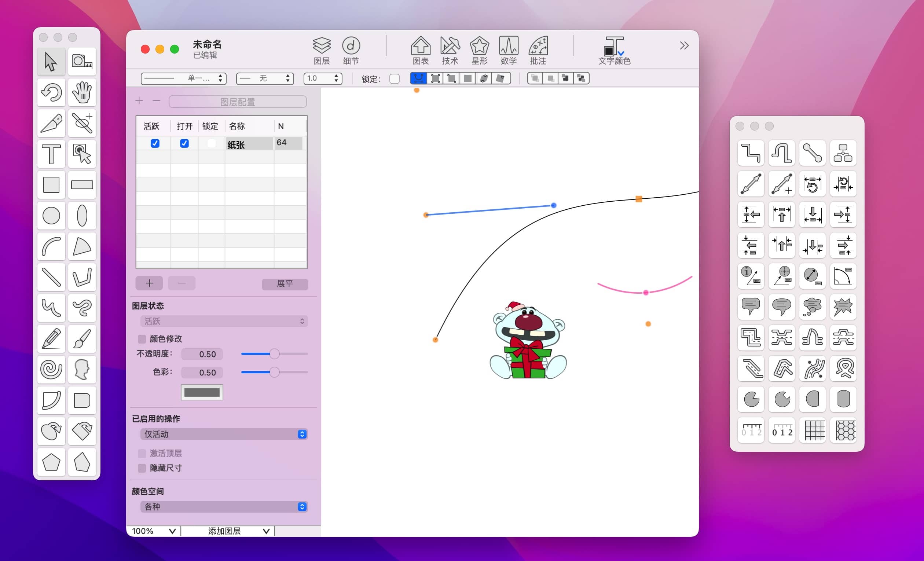Click the remove layer minus button
The width and height of the screenshot is (924, 561).
[x=182, y=283]
